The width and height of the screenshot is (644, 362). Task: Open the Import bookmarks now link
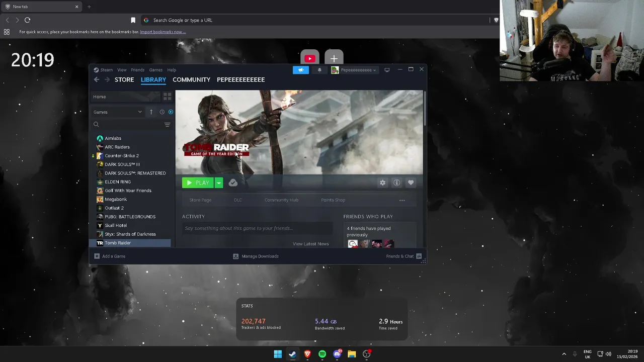click(x=163, y=32)
